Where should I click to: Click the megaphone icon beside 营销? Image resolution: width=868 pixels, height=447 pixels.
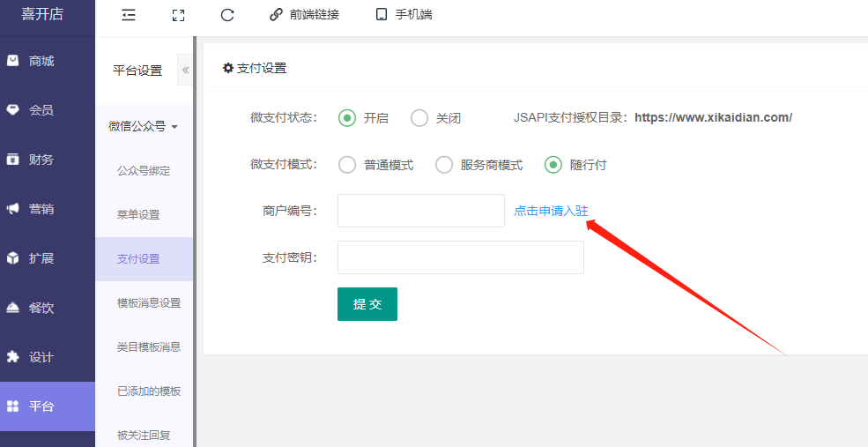tap(12, 209)
